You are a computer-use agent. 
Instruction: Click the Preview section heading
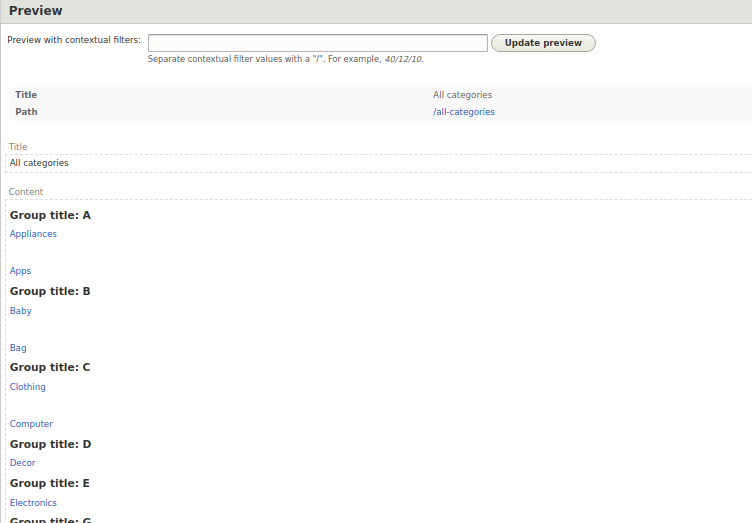35,11
